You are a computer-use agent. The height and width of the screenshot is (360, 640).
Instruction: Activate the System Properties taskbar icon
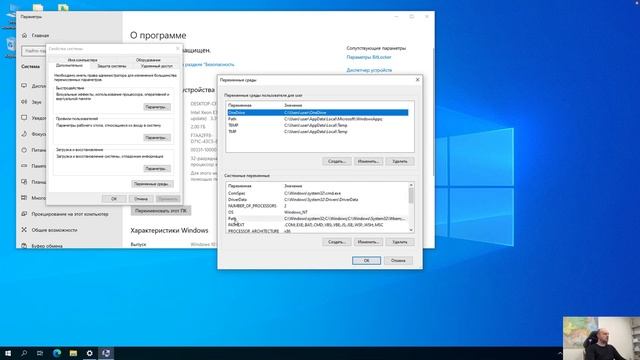click(x=106, y=353)
